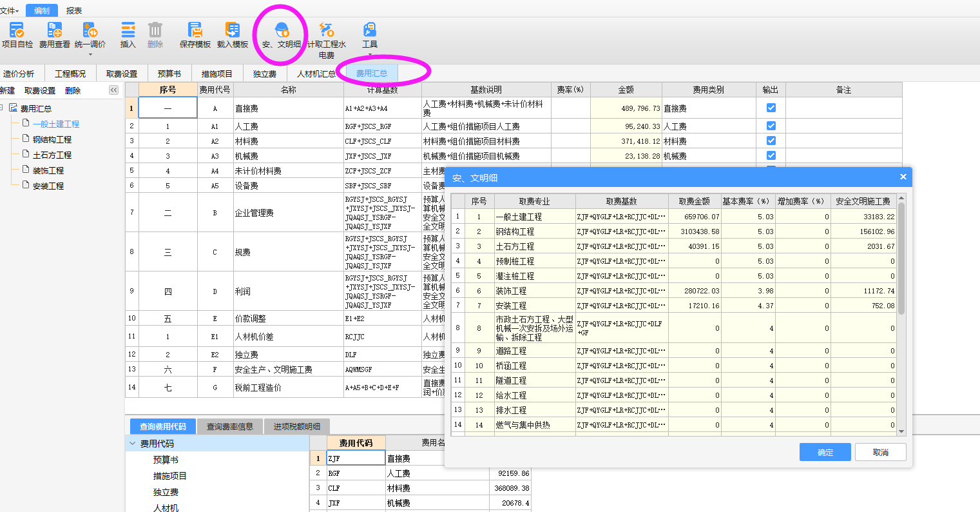Switch to 报表 ribbon tab
This screenshot has width=980, height=512.
(x=74, y=10)
